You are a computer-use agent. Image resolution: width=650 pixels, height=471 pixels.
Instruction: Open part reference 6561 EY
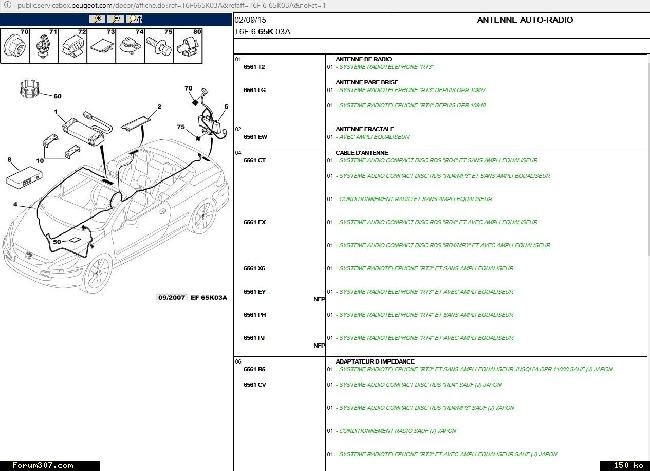[254, 291]
